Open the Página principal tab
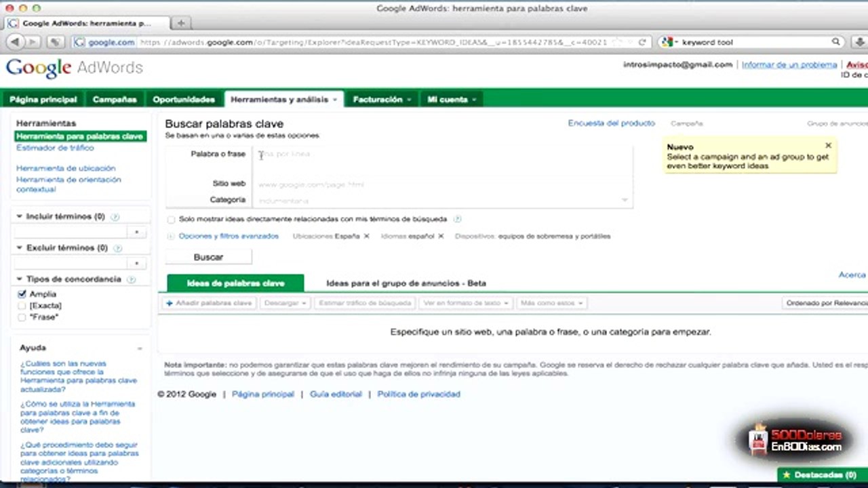 [x=43, y=100]
